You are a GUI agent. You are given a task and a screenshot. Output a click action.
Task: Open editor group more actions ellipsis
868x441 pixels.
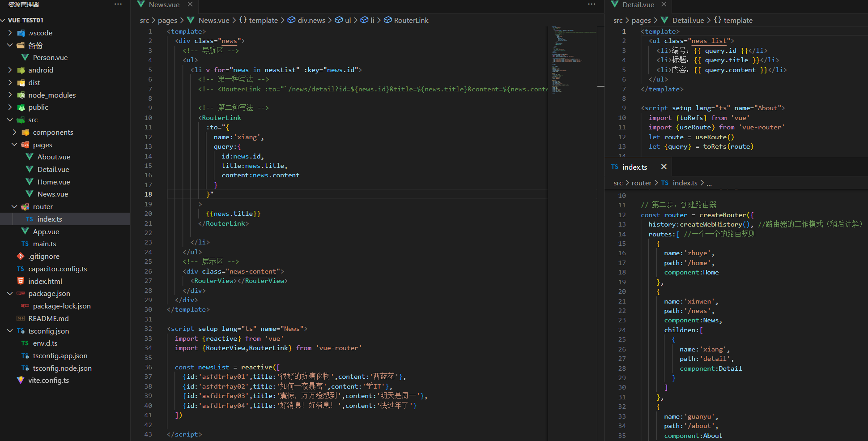591,4
